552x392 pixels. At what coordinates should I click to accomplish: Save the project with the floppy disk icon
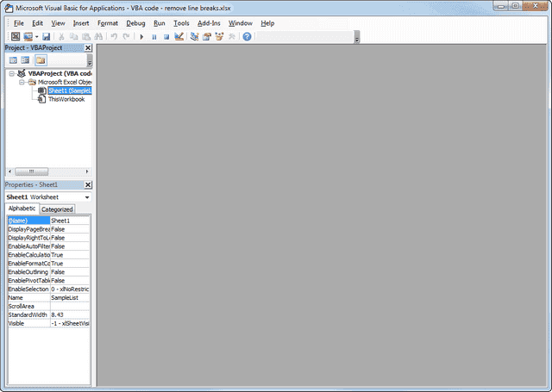pyautogui.click(x=46, y=37)
